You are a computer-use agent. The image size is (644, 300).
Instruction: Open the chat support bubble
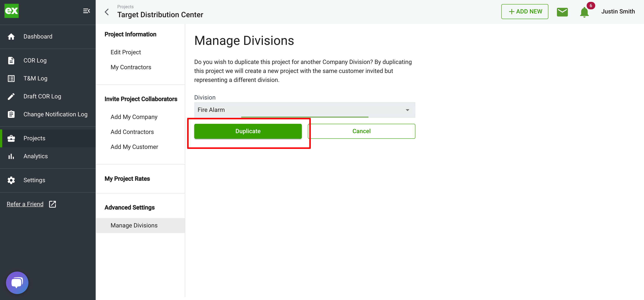tap(17, 283)
